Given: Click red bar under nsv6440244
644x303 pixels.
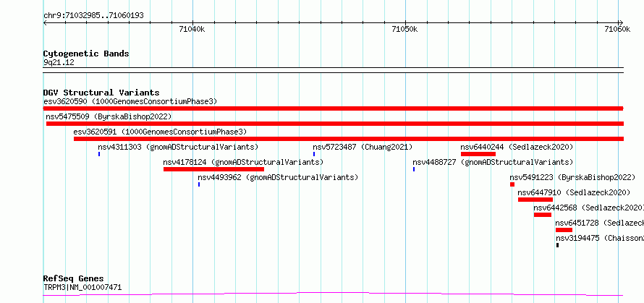Looking at the screenshot, I should point(478,154).
